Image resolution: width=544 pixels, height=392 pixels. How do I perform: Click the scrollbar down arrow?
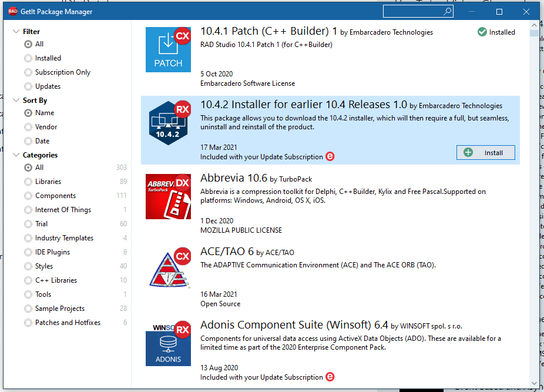pos(534,383)
